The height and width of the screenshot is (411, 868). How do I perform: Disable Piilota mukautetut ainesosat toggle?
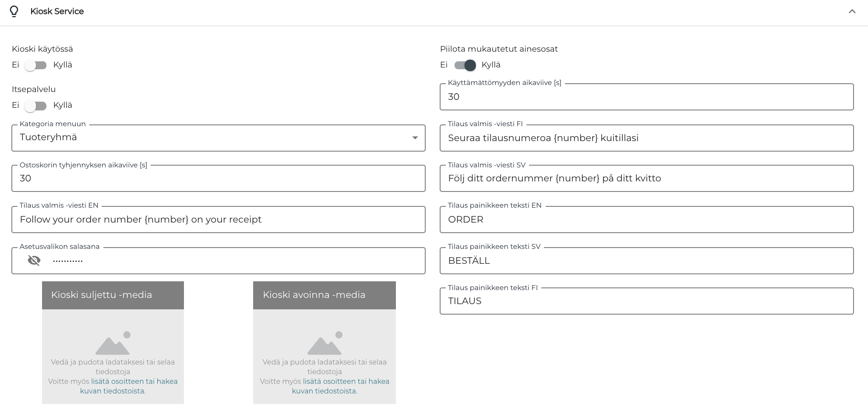tap(465, 65)
